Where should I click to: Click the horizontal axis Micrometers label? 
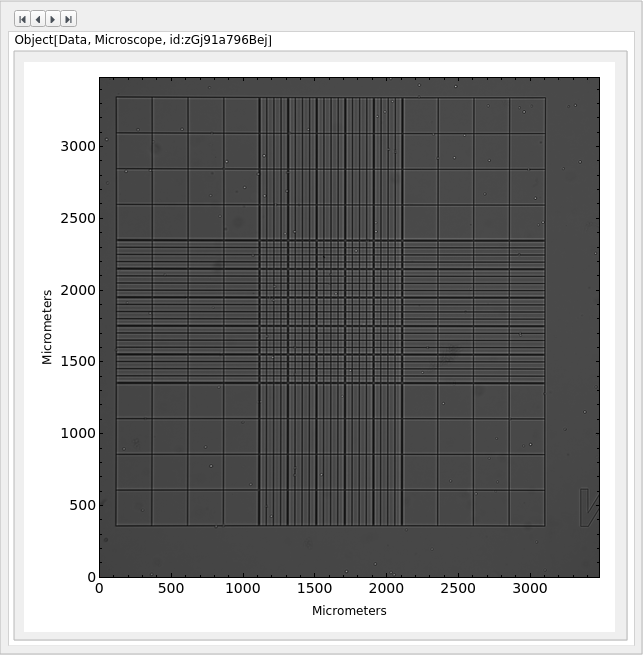(x=349, y=610)
